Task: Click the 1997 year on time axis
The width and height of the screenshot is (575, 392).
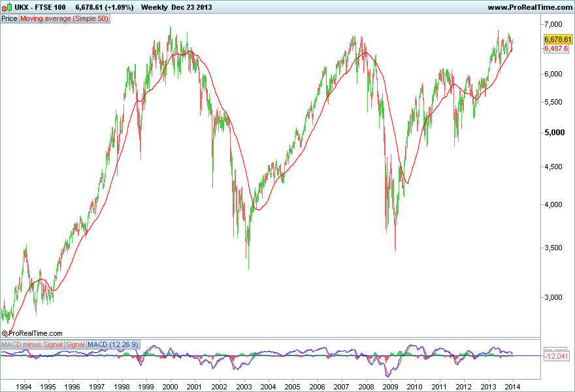Action: pyautogui.click(x=97, y=387)
